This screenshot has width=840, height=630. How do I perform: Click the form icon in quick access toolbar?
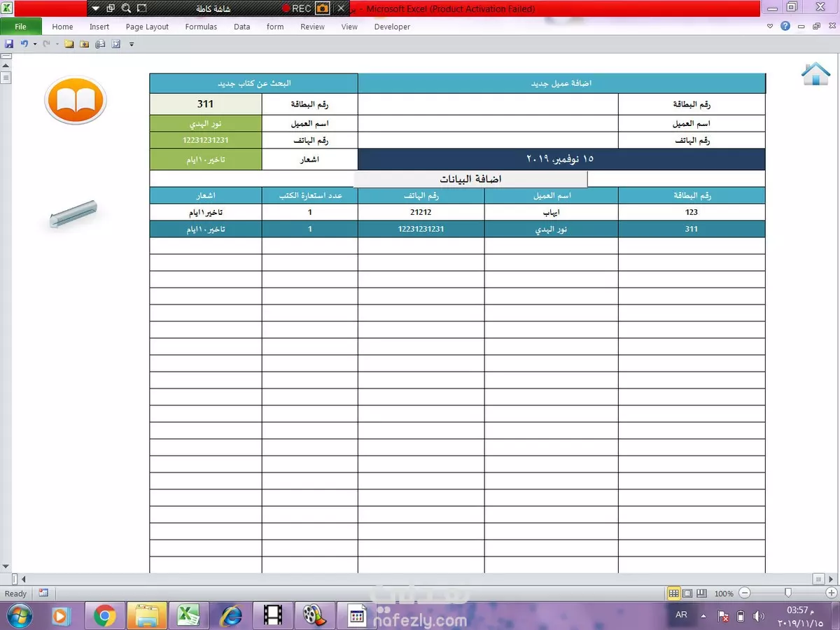(x=116, y=43)
